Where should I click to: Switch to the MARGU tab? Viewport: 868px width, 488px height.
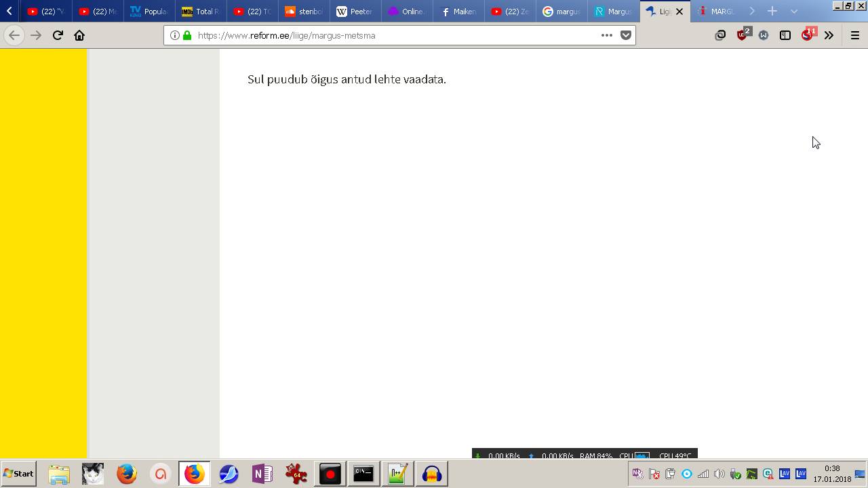coord(717,12)
